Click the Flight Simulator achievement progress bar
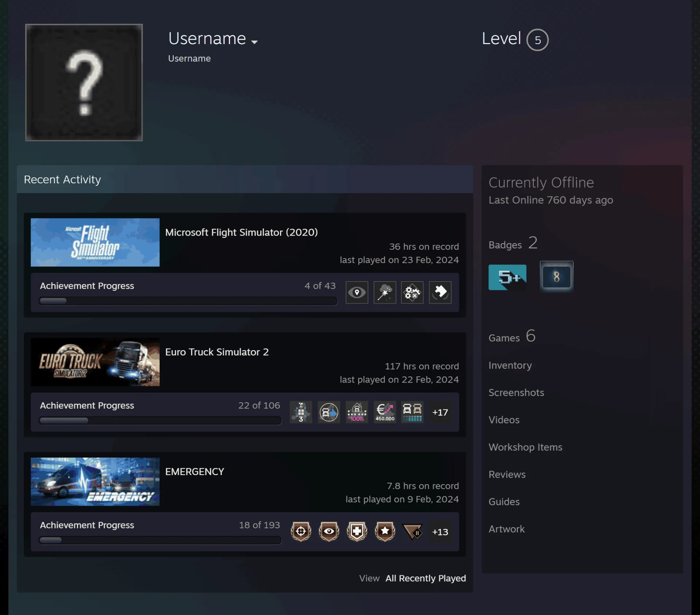The height and width of the screenshot is (615, 700). point(188,301)
